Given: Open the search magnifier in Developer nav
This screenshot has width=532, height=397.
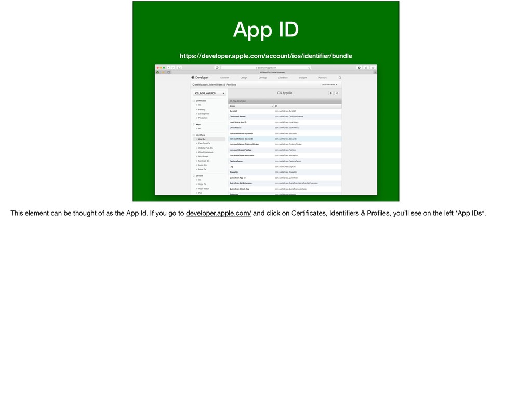Looking at the screenshot, I should [x=340, y=78].
